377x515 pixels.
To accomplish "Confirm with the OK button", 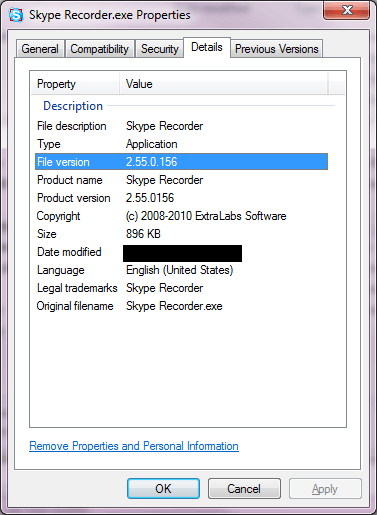I will tap(163, 489).
